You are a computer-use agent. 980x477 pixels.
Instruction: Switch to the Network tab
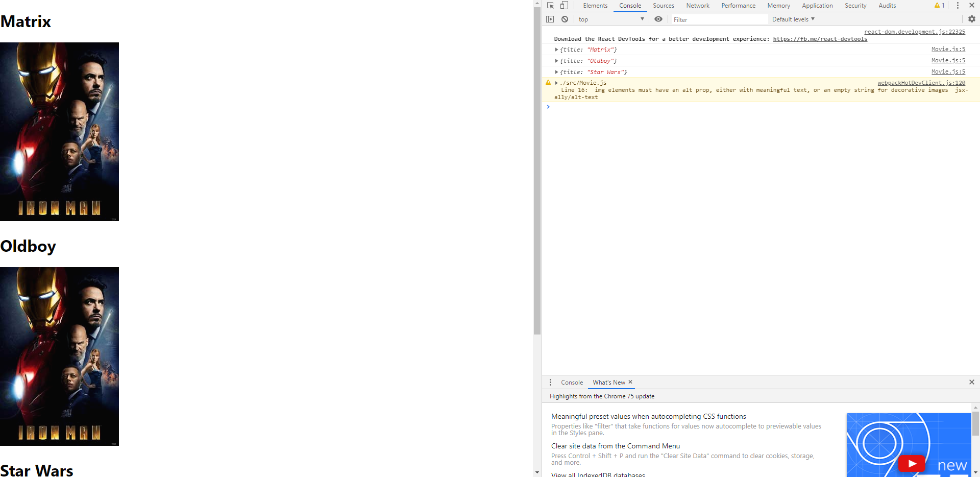click(x=698, y=6)
